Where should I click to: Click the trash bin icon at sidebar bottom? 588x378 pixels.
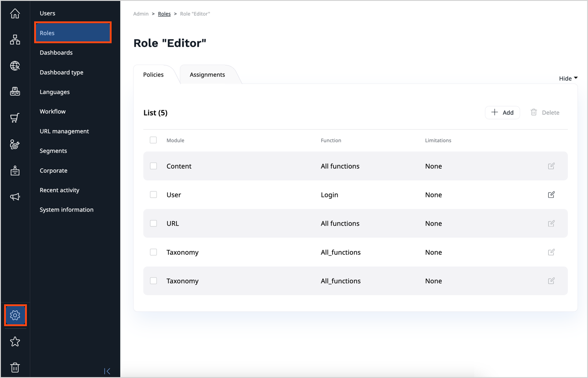point(15,368)
